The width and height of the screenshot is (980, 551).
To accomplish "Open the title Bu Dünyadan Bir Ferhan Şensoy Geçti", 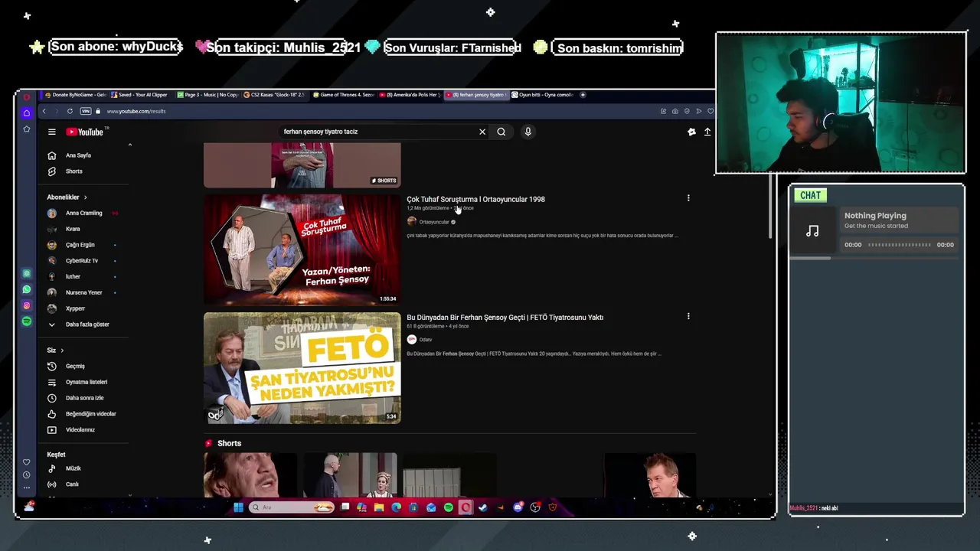I will (x=505, y=318).
